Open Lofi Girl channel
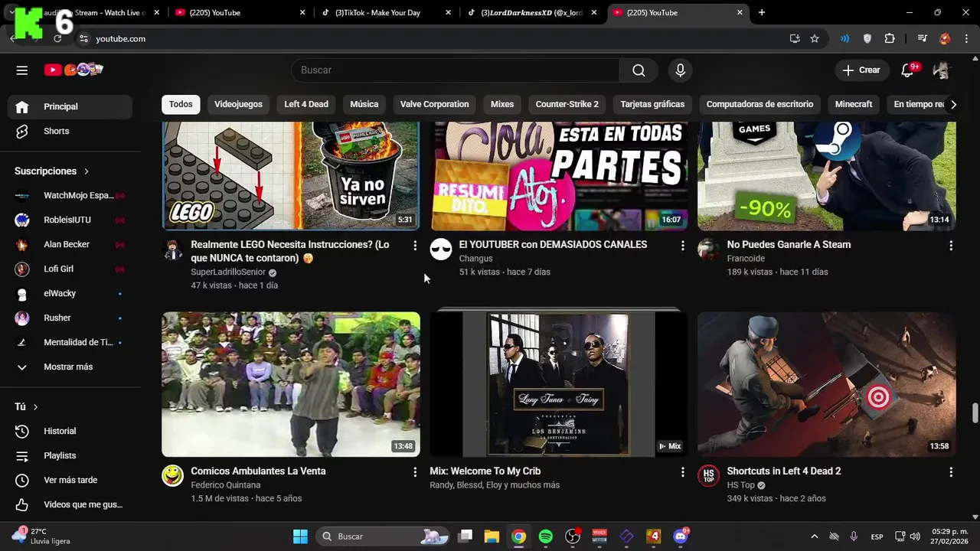This screenshot has width=980, height=551. pos(70,269)
